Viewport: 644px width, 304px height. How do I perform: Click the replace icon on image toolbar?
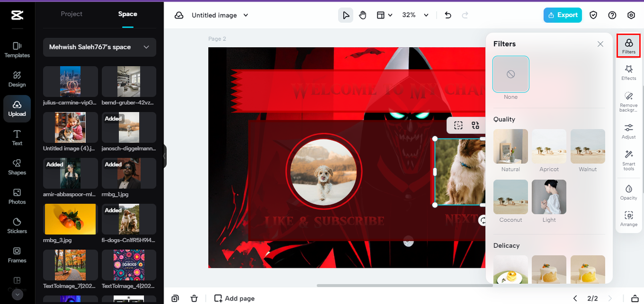coord(475,126)
